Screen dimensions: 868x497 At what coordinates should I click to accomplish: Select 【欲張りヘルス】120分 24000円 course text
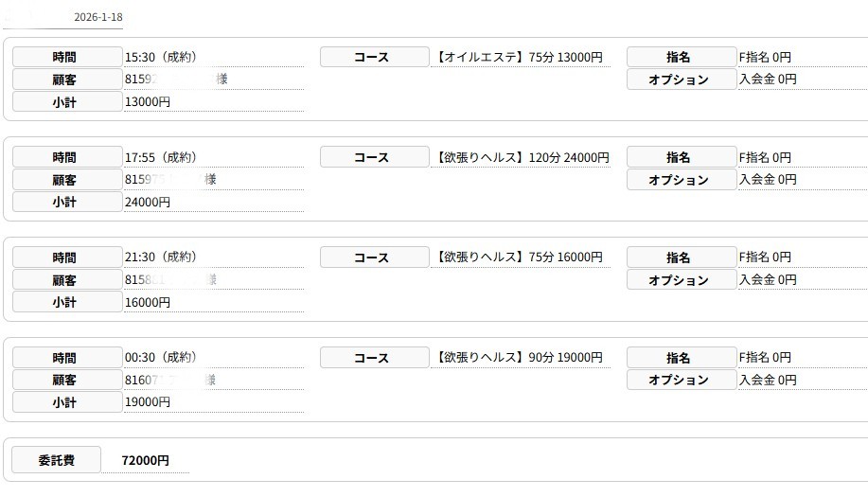pyautogui.click(x=523, y=157)
